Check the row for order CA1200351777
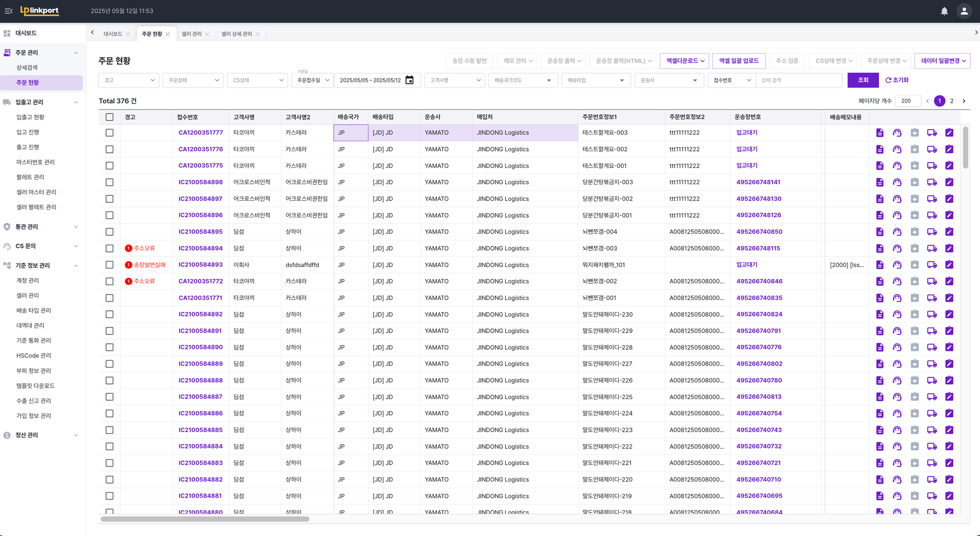The image size is (980, 536). click(110, 133)
